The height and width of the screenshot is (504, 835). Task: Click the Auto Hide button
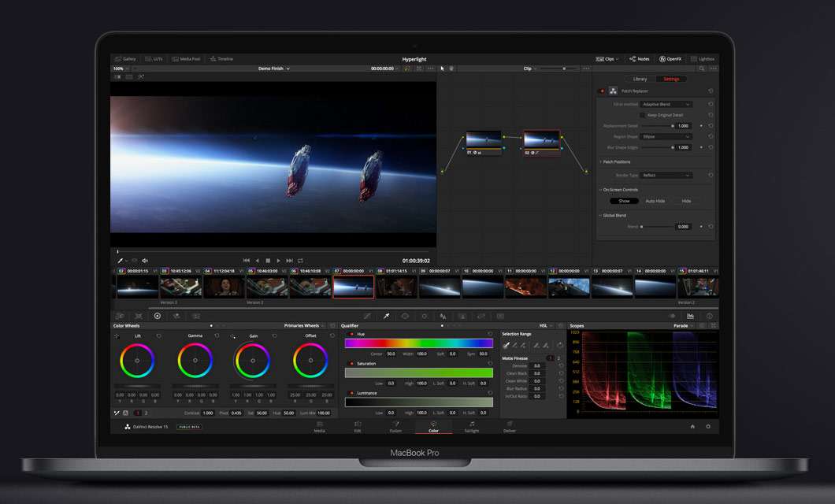(654, 201)
